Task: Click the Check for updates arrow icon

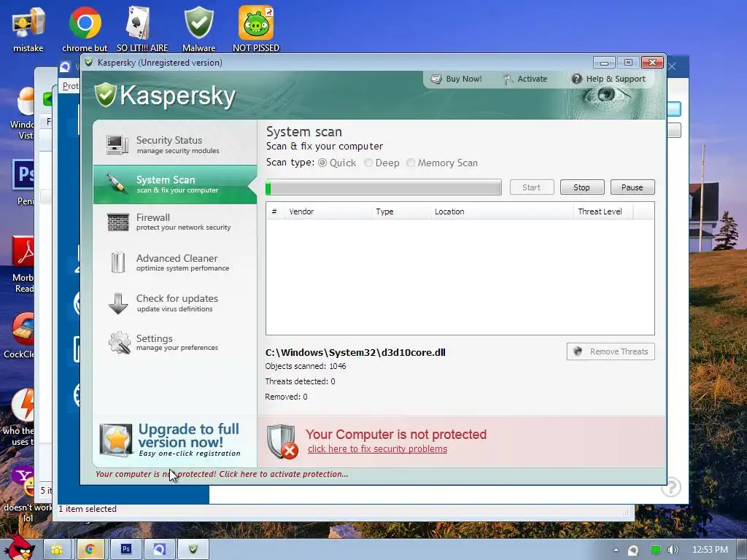Action: pos(117,303)
